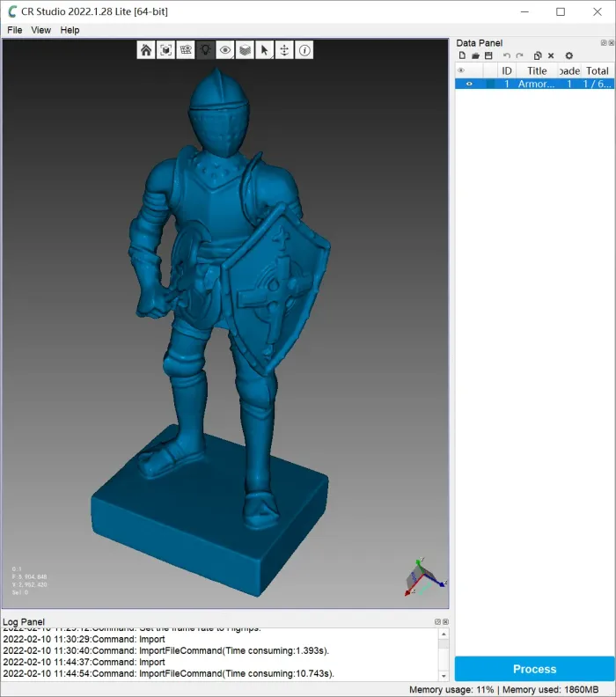Open the eye display options tool
The image size is (616, 697).
point(225,50)
